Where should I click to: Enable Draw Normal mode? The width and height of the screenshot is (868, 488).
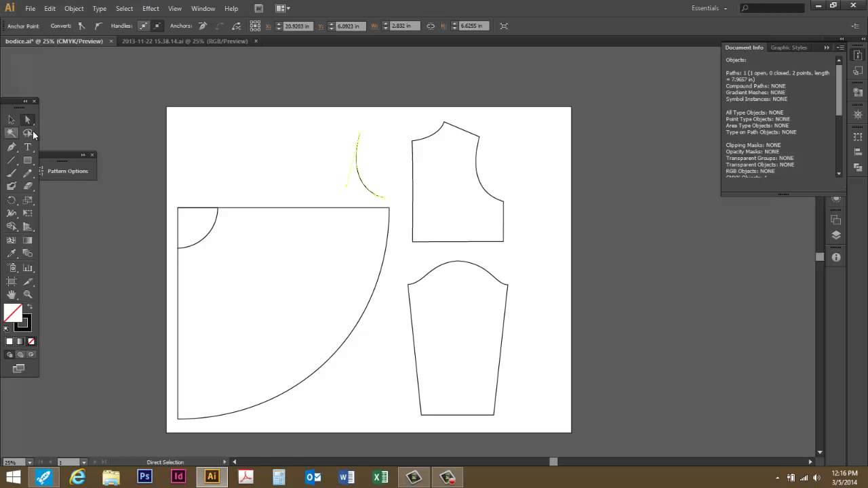9,354
